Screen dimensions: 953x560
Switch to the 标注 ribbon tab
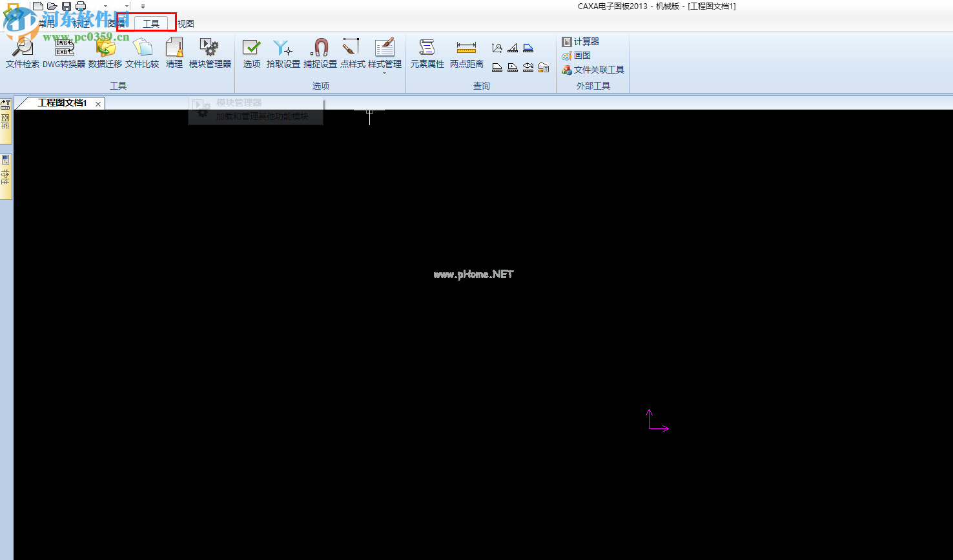82,24
